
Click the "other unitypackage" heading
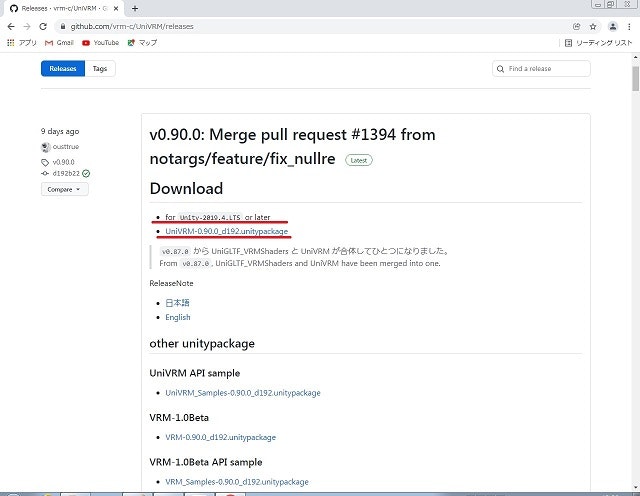click(x=202, y=344)
